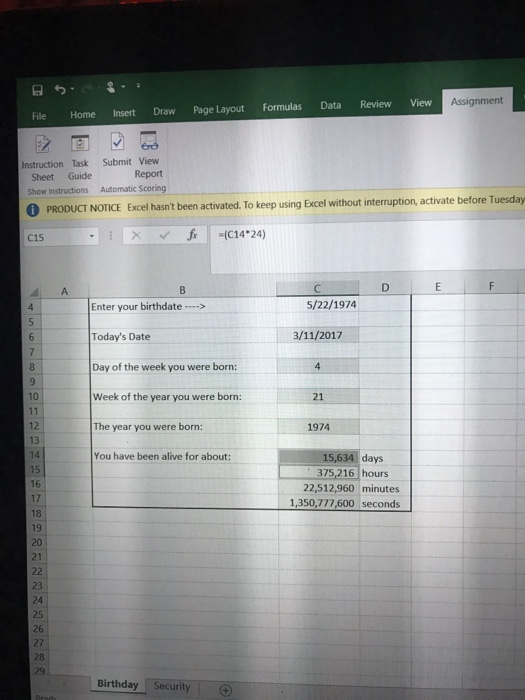Select the Assignment ribbon tab
The height and width of the screenshot is (700, 525).
pos(476,101)
